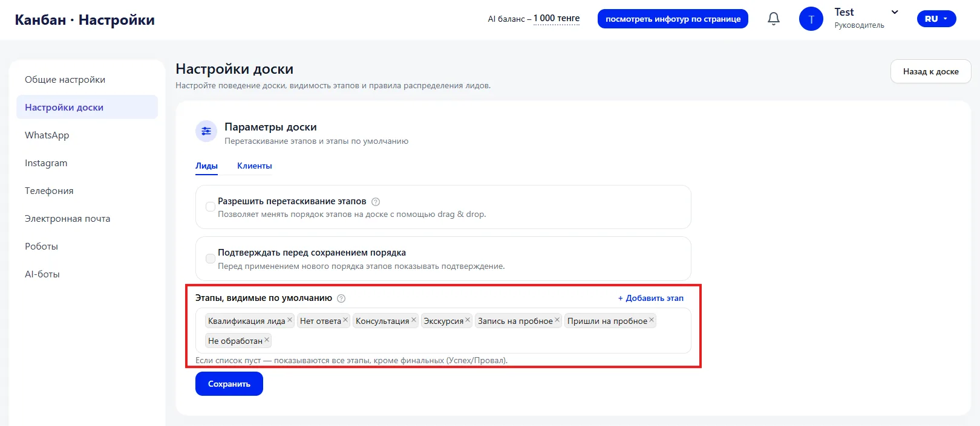Click help icon next to Этапы, видимые по умолчанию
This screenshot has width=980, height=426.
click(x=341, y=299)
